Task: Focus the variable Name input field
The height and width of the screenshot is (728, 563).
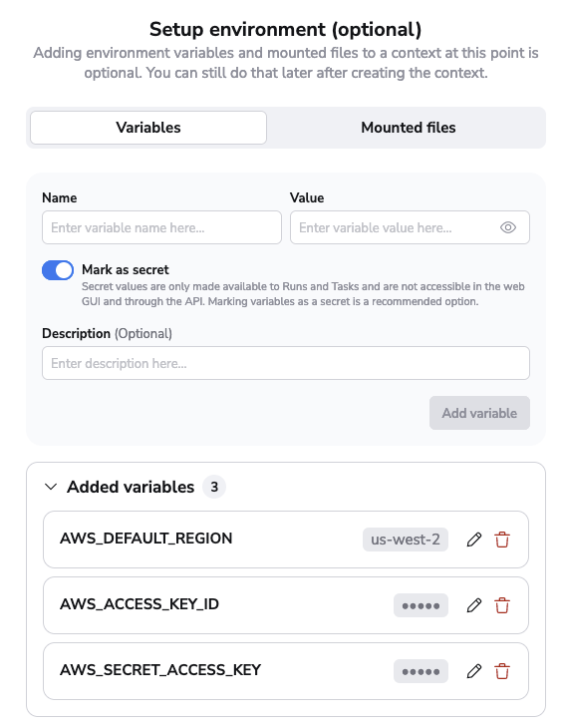Action: click(161, 227)
